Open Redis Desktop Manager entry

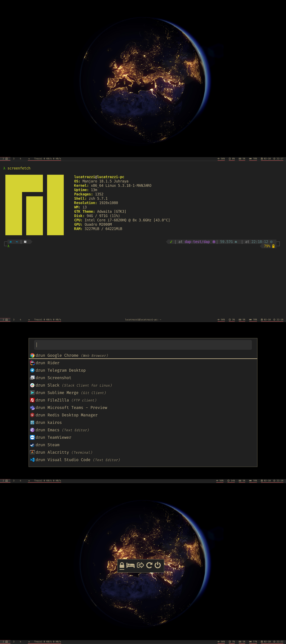click(x=72, y=415)
